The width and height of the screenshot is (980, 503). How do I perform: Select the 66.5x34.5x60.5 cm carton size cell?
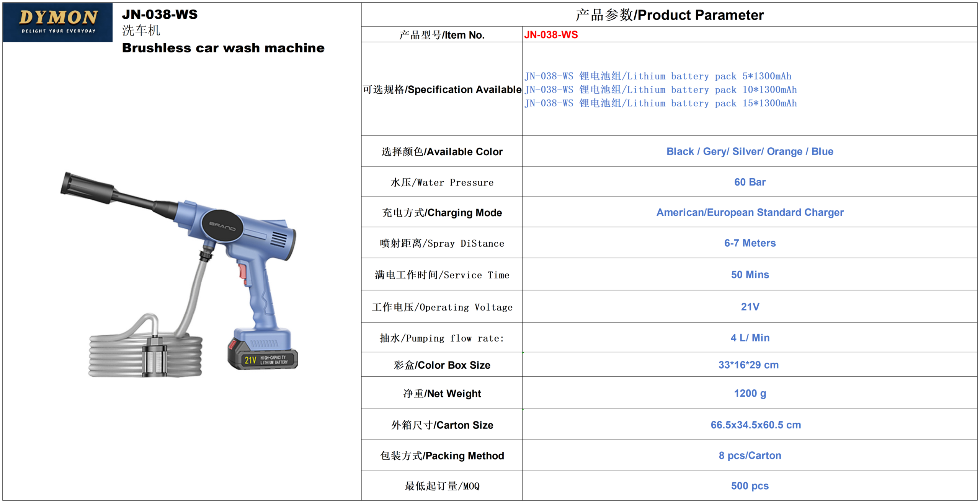tap(755, 425)
